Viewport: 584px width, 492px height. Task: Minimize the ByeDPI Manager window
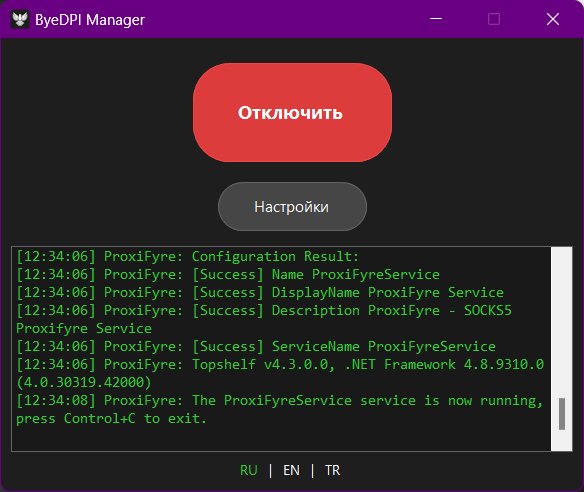[436, 19]
